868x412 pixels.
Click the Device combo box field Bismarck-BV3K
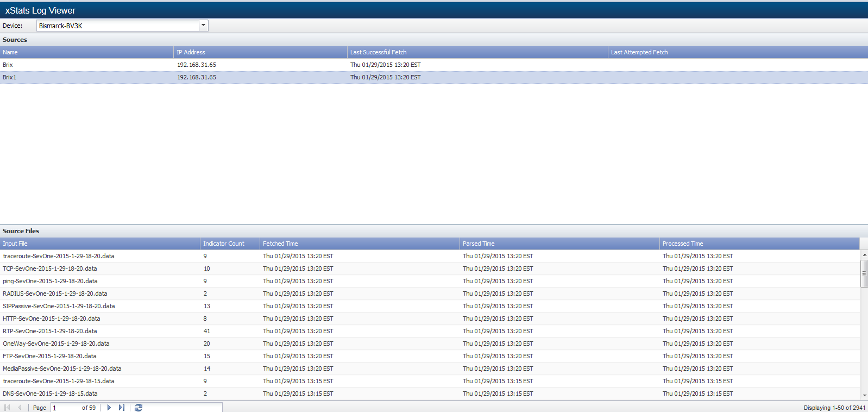(118, 26)
